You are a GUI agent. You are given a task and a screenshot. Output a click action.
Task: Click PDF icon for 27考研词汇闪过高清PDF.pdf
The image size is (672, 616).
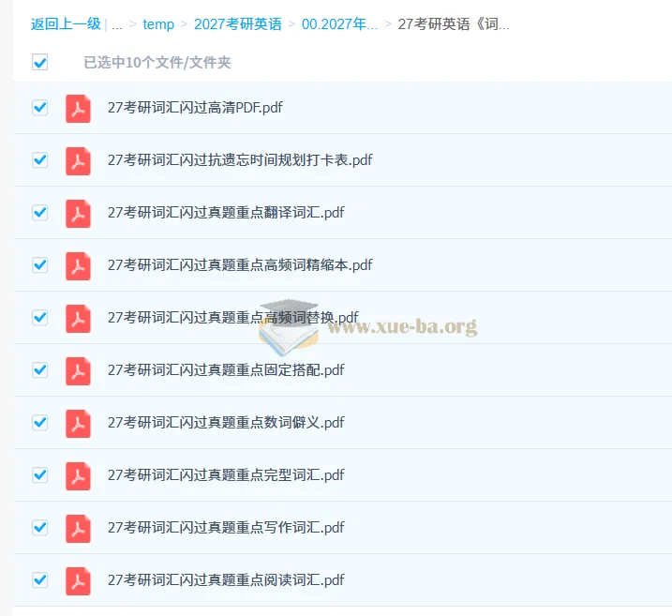(78, 109)
